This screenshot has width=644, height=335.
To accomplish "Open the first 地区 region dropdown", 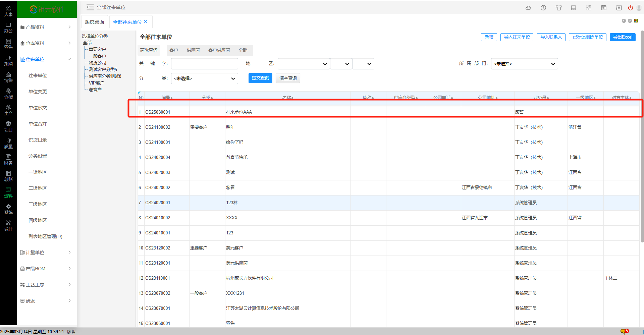I will click(304, 64).
